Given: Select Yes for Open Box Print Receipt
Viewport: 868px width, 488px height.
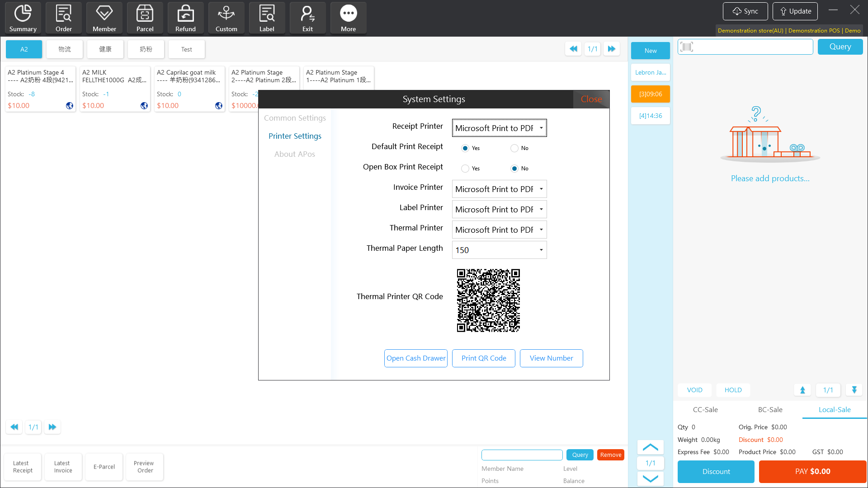Looking at the screenshot, I should [465, 169].
